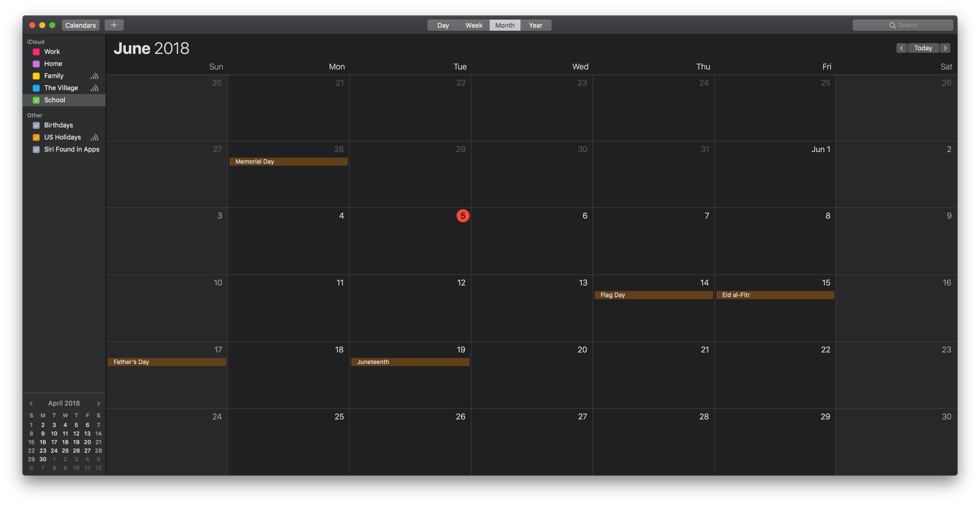Click the Calendars button in the toolbar

tap(80, 25)
